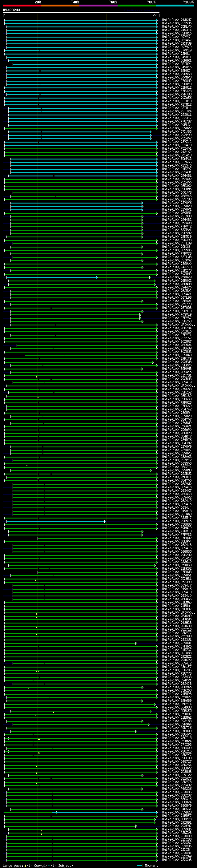
Task: Click the cyan alignment segment for UniRef100_Q9M5L5
Action: [56, 522]
